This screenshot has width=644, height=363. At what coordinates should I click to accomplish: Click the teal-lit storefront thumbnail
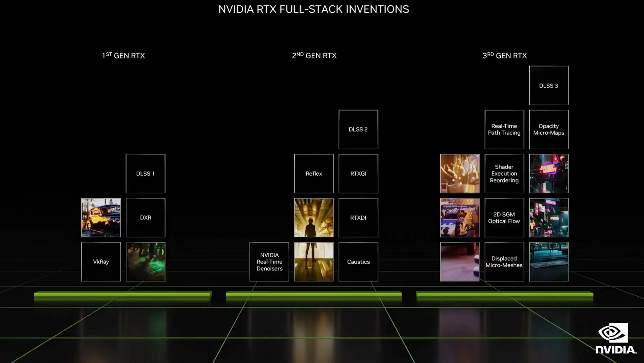(x=549, y=262)
